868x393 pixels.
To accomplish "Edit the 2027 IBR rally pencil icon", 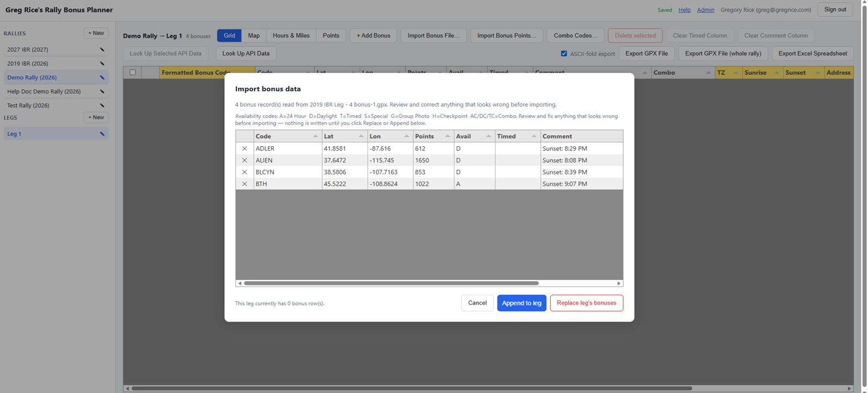I will [x=102, y=50].
